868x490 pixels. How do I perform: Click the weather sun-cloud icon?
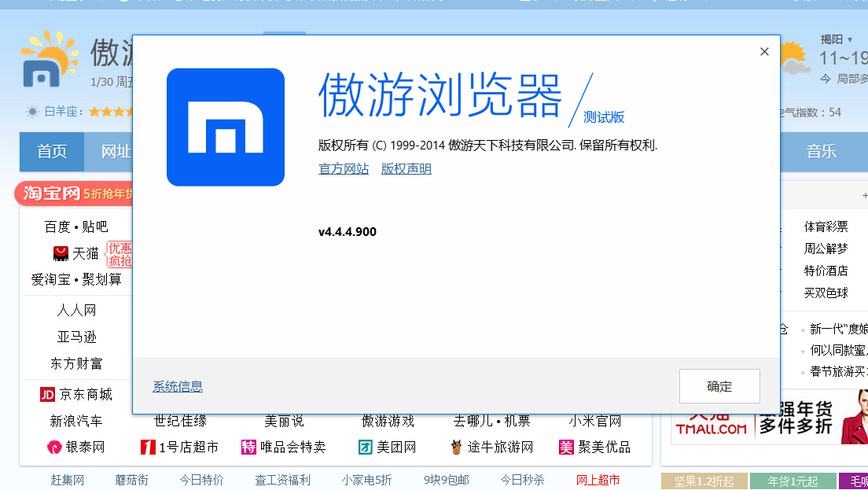(794, 57)
